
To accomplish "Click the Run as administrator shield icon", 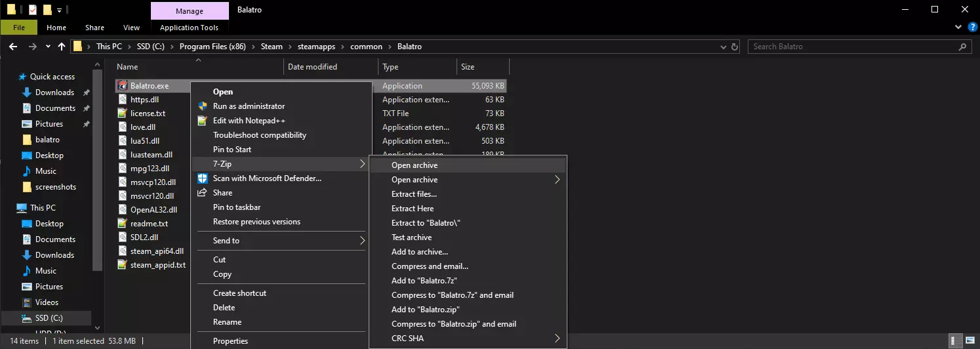I will click(203, 106).
